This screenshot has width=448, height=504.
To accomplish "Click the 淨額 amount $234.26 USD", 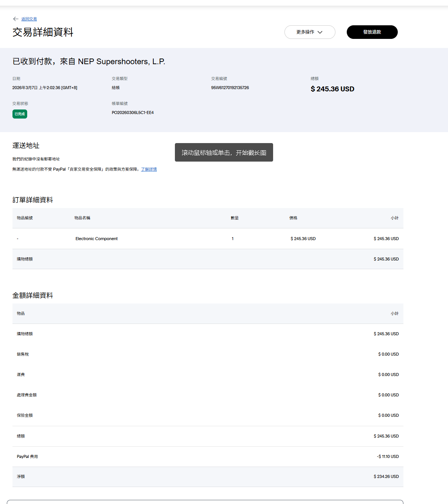I will (x=386, y=476).
